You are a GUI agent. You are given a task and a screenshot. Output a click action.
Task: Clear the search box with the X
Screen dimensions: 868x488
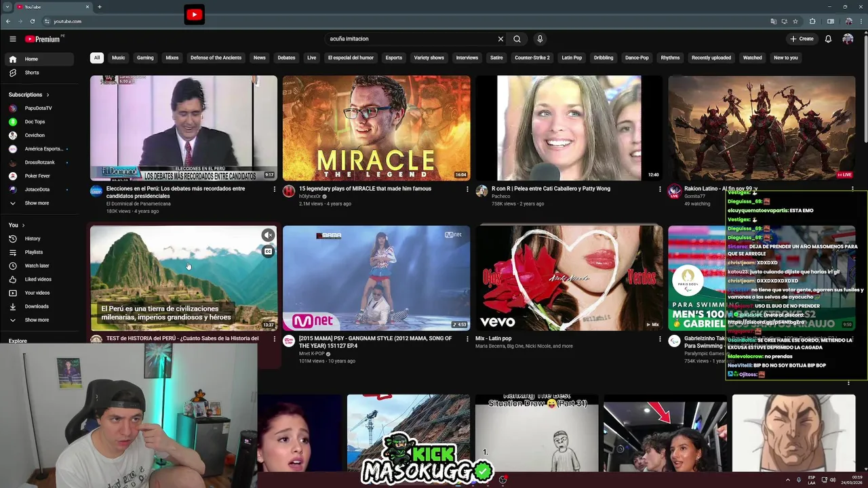coord(500,39)
